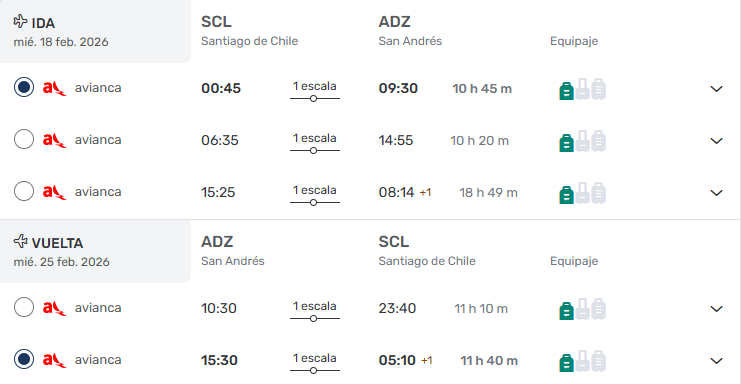Image resolution: width=741 pixels, height=384 pixels.
Task: Expand the 15:30 return flight details
Action: 716,361
